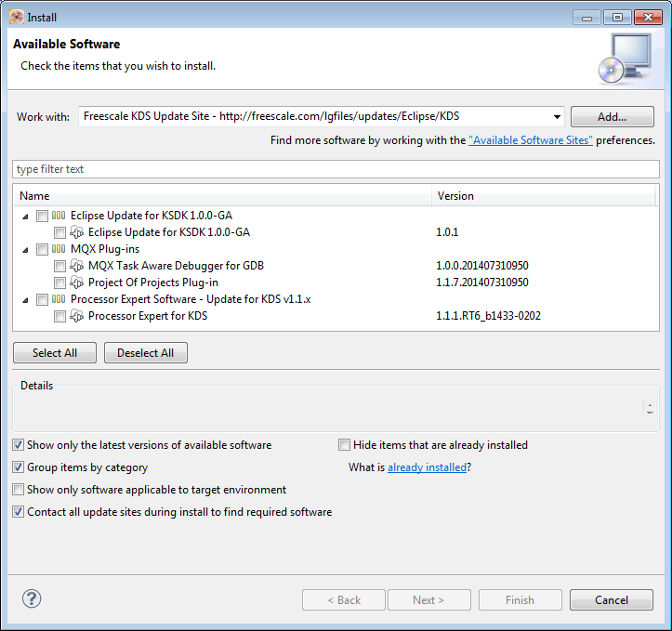
Task: Click the Deselect All button
Action: pyautogui.click(x=146, y=352)
